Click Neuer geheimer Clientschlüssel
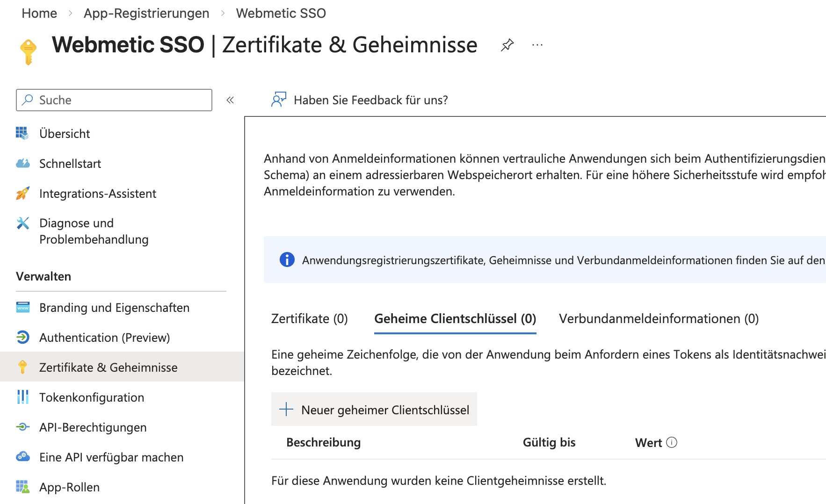This screenshot has width=826, height=504. (374, 409)
